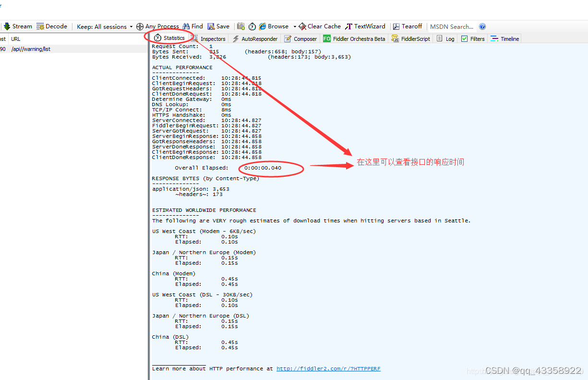Expand the Keep: All sessions dropdown
The height and width of the screenshot is (380, 588).
click(x=105, y=26)
